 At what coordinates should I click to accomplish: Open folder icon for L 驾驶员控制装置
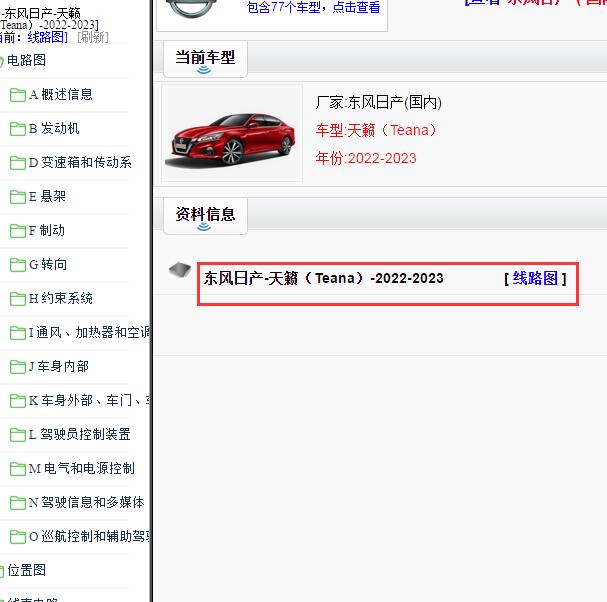pyautogui.click(x=17, y=435)
